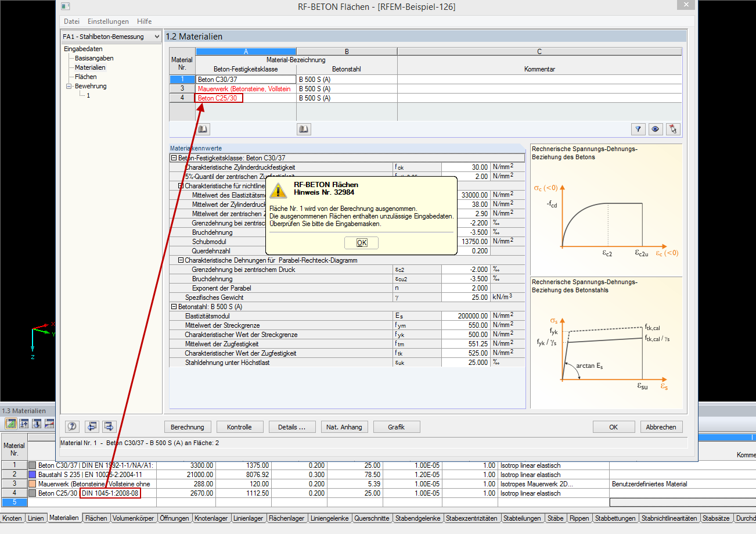
Task: Open the Hilfe menu
Action: point(144,21)
